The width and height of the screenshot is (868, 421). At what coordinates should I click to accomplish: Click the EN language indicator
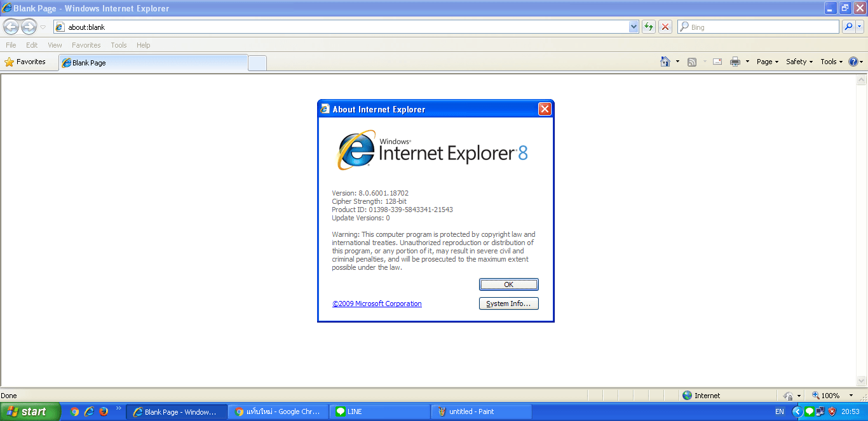780,411
